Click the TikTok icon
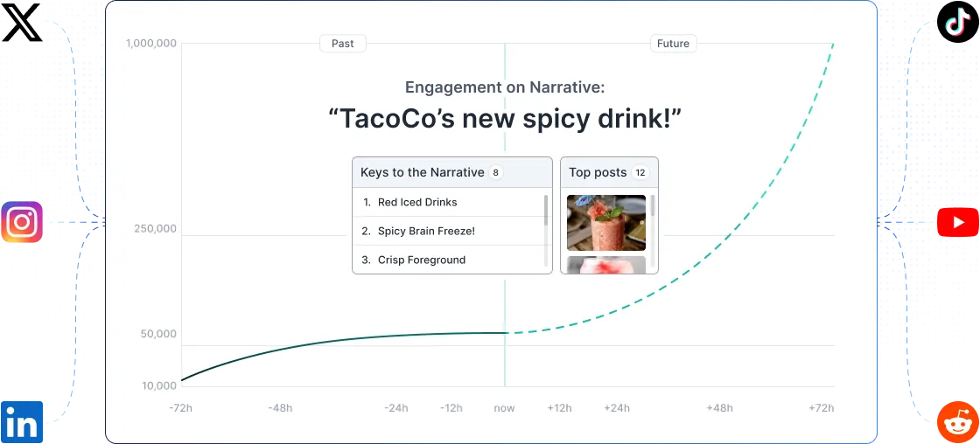Viewport: 980px width, 444px height. coord(957,22)
